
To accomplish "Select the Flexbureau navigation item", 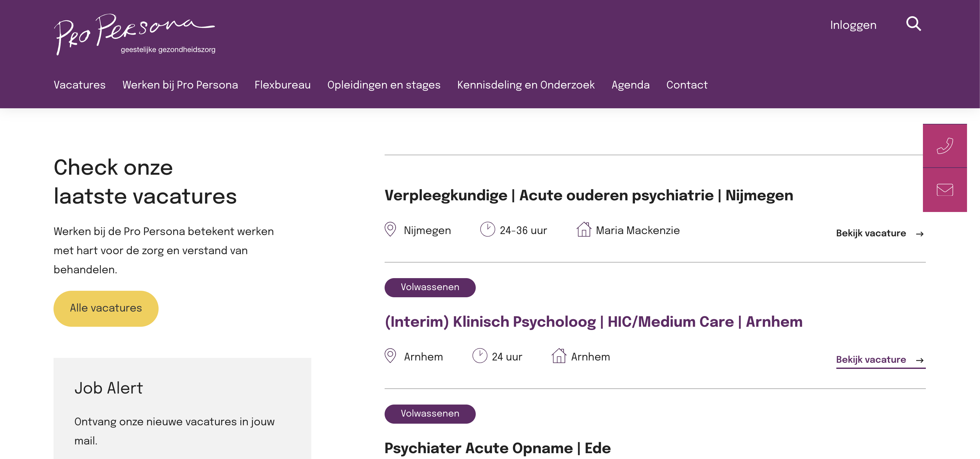I will 282,85.
